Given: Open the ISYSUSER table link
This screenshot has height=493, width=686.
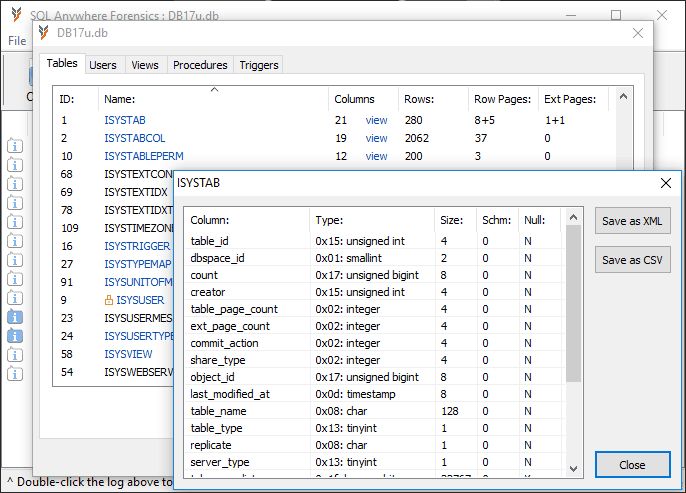Looking at the screenshot, I should (x=140, y=300).
